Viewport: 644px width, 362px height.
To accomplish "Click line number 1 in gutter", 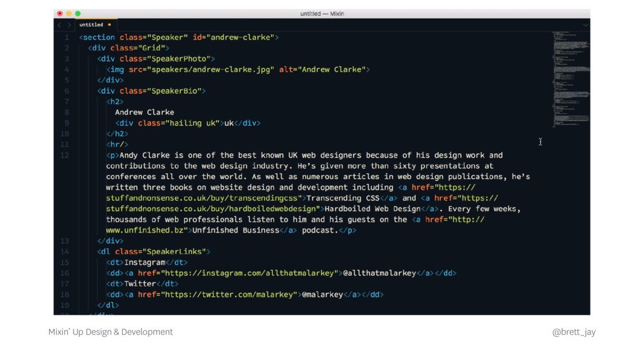I will (67, 37).
